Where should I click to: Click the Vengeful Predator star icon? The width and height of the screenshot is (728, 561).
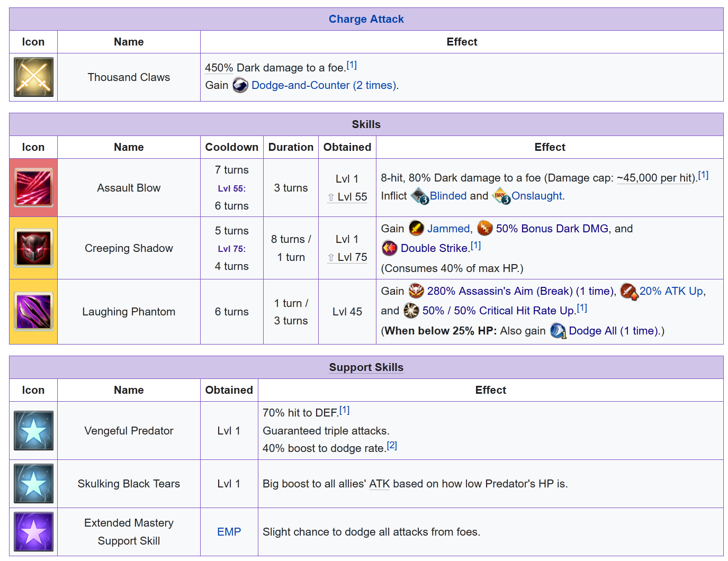pyautogui.click(x=33, y=430)
